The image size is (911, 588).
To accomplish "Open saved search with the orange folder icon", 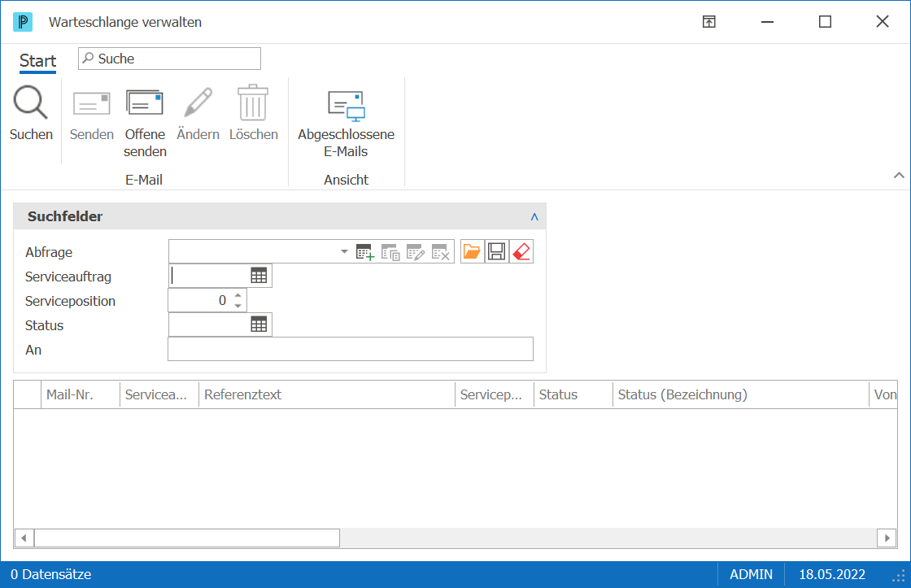I will click(x=472, y=251).
